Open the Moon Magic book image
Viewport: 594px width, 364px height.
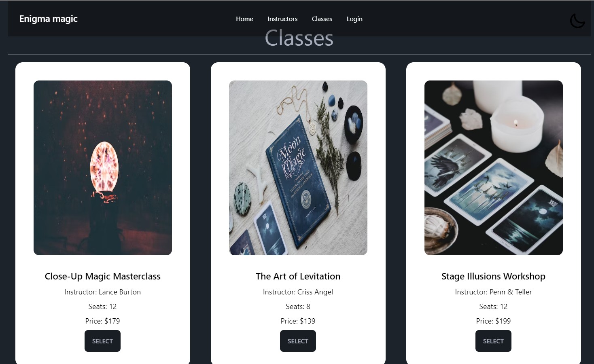pyautogui.click(x=298, y=168)
